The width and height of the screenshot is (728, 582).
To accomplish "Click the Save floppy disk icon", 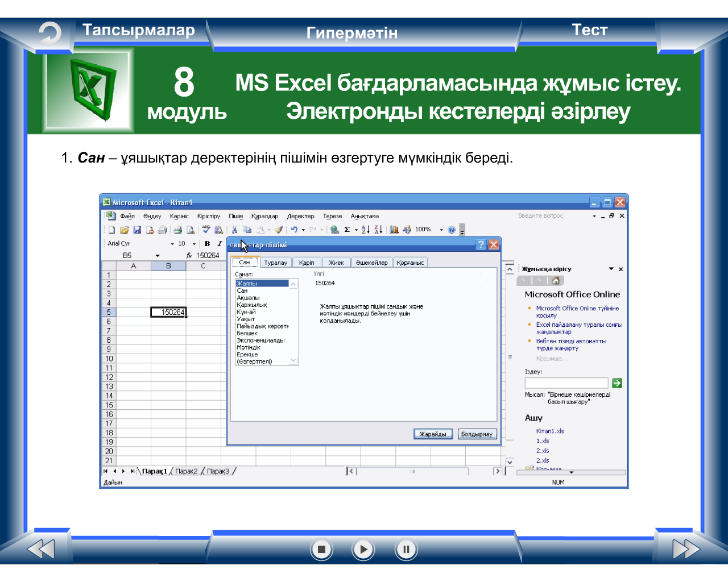I will coord(137,230).
